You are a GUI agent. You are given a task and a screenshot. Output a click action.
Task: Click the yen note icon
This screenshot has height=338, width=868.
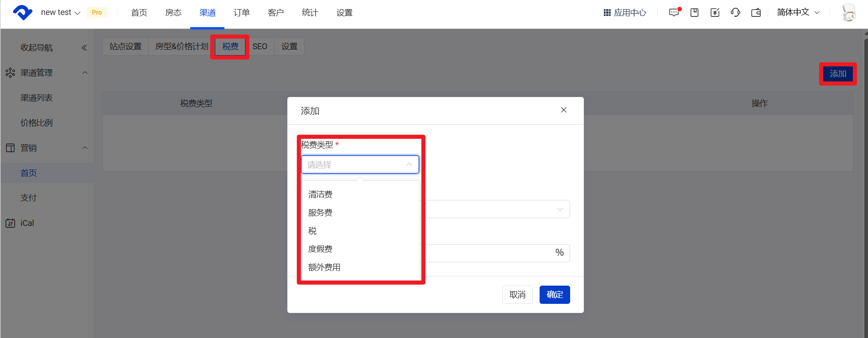click(x=715, y=13)
